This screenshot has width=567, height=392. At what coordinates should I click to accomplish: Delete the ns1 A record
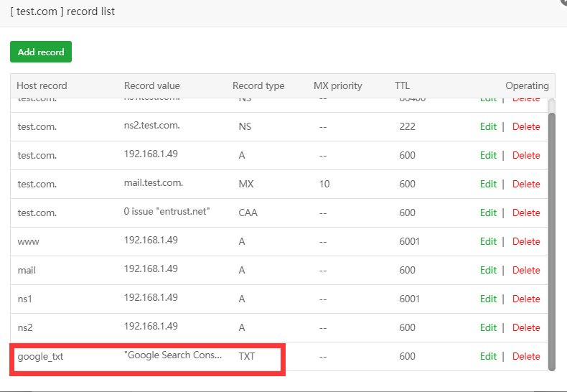coord(526,299)
